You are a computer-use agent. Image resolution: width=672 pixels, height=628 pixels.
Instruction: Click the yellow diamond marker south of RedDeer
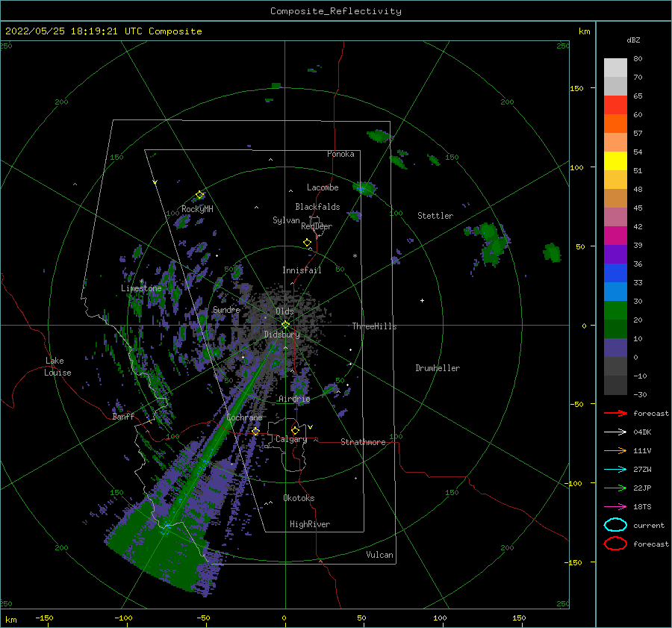click(307, 243)
